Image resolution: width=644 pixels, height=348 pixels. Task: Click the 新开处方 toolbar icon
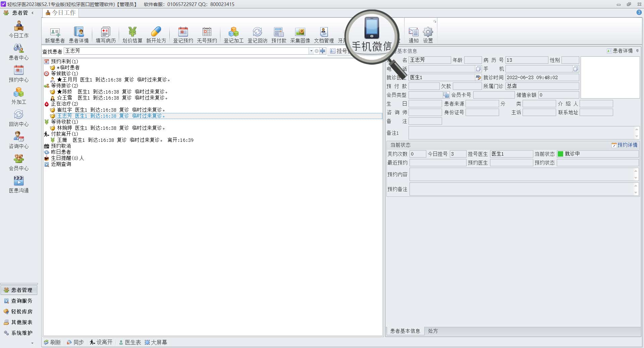coord(156,35)
